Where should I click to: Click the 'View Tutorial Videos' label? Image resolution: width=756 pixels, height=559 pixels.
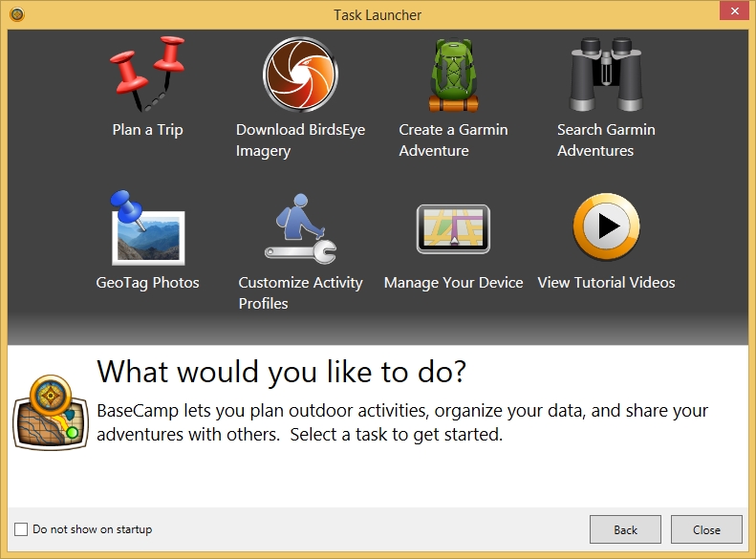tap(606, 283)
